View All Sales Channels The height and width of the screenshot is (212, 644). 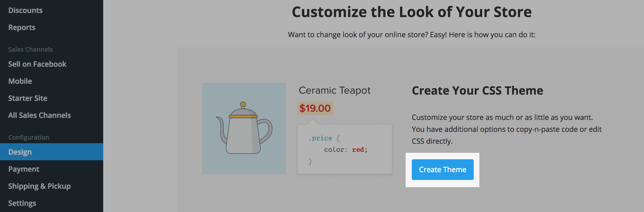39,115
